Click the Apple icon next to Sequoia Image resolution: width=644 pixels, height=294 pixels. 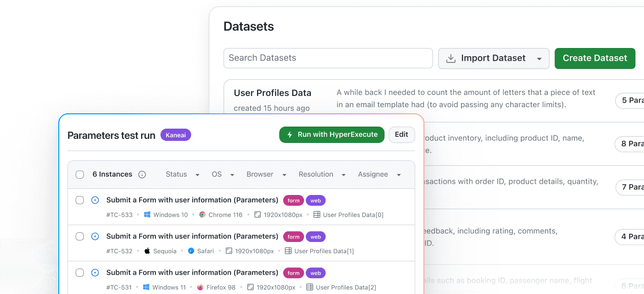coord(147,251)
